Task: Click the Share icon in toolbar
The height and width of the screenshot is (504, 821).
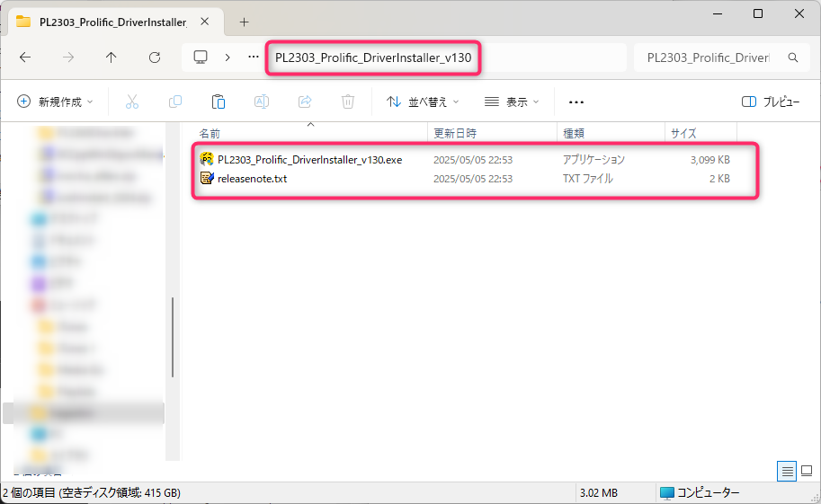Action: [x=305, y=102]
